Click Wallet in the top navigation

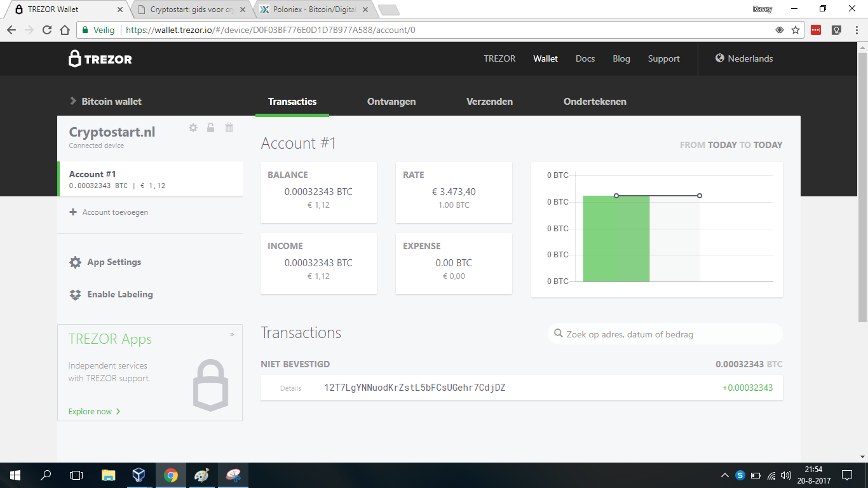click(x=545, y=58)
